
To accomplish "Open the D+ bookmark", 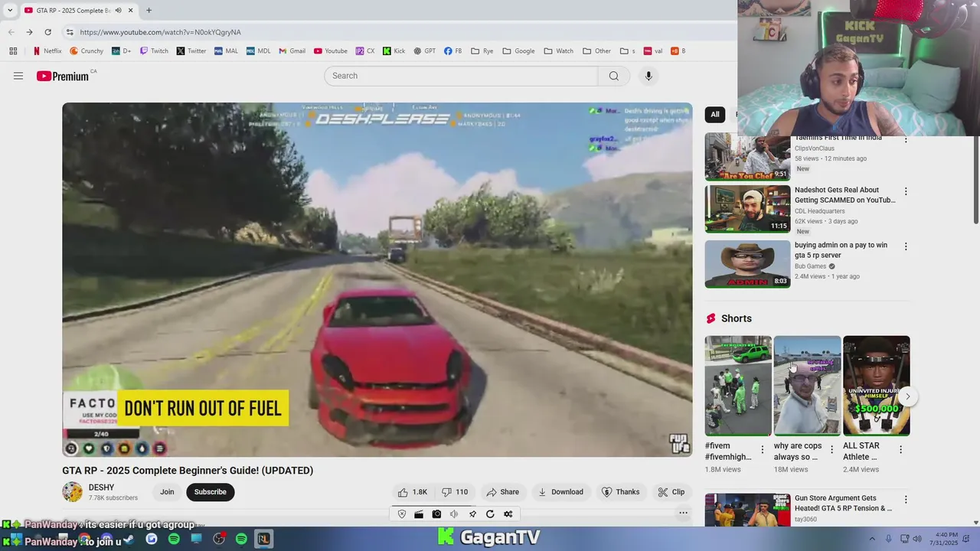I will pyautogui.click(x=121, y=51).
